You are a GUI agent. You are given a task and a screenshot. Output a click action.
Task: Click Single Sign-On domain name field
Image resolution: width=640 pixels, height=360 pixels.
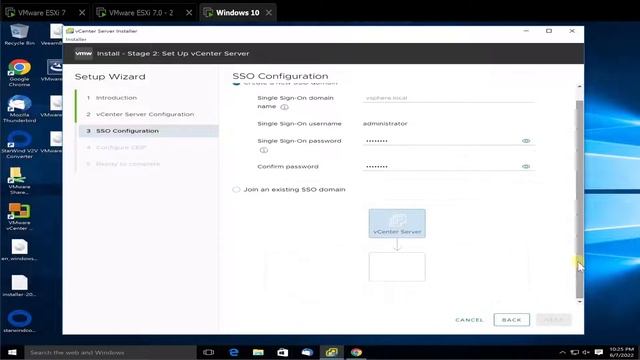click(x=448, y=98)
